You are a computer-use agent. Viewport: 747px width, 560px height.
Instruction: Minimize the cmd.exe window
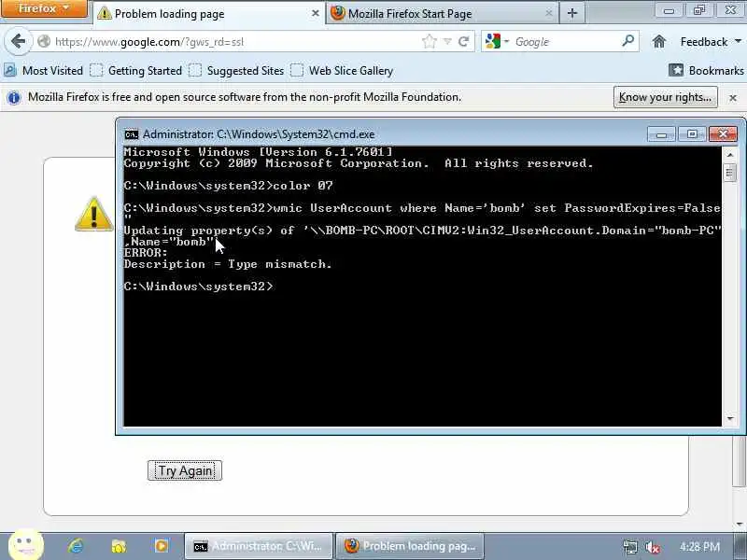click(661, 134)
